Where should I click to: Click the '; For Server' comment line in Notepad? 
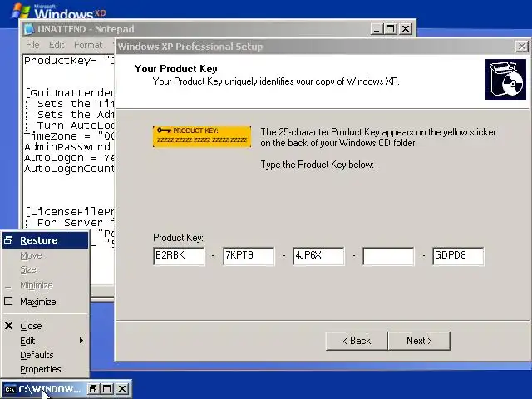point(69,223)
